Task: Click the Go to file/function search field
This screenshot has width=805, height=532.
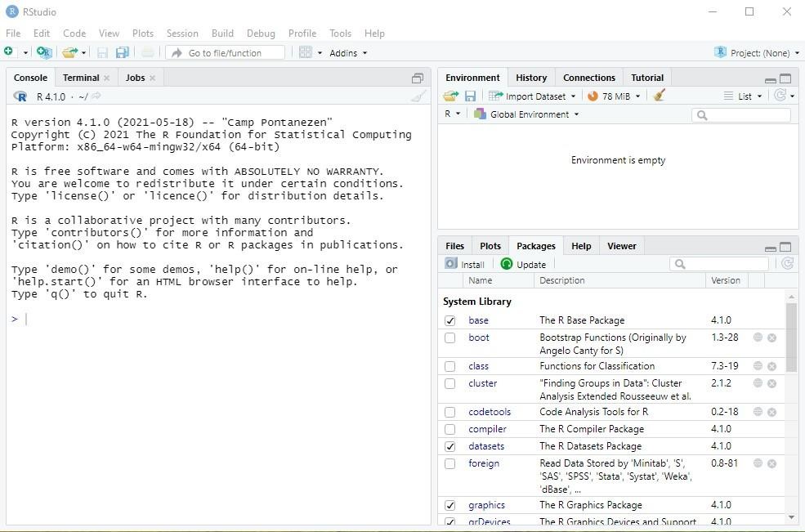Action: coord(229,52)
